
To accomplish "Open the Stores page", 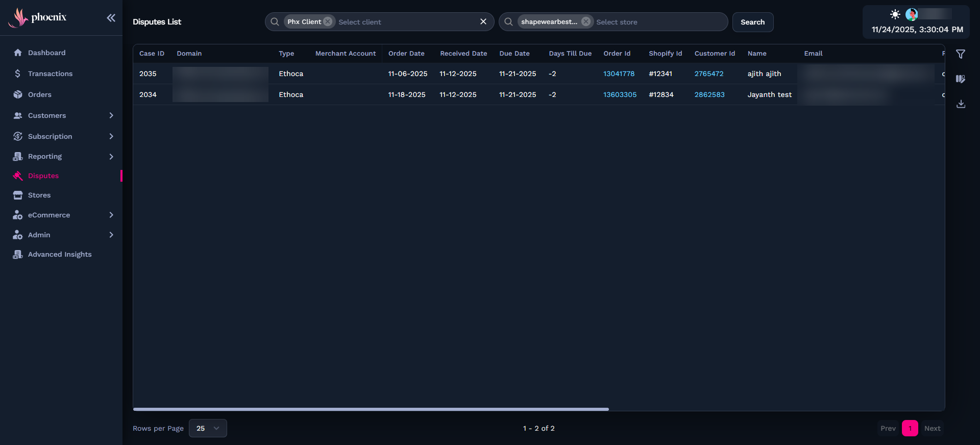I will pos(39,195).
